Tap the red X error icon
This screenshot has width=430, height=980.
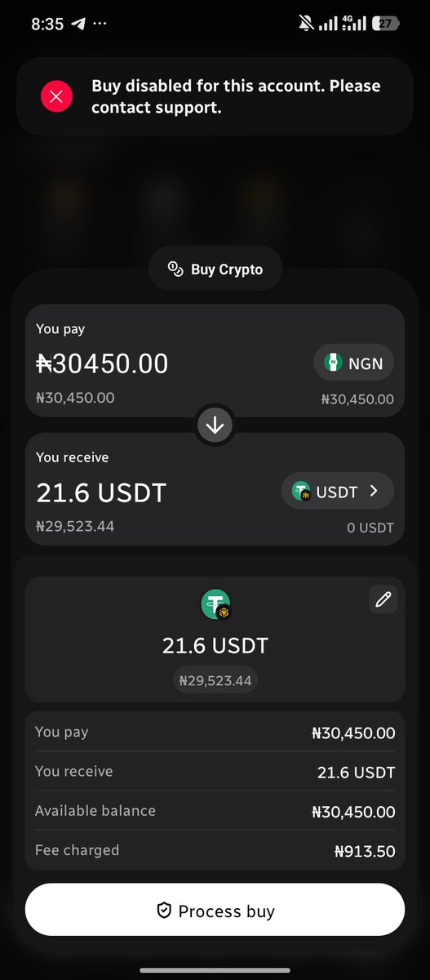pyautogui.click(x=56, y=97)
